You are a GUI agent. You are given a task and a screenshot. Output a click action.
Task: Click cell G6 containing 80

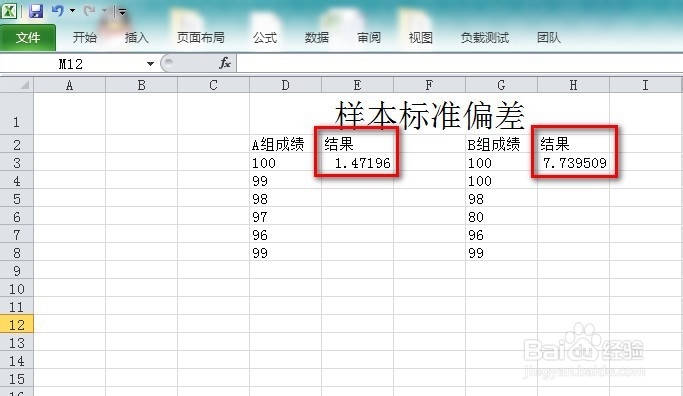click(501, 217)
